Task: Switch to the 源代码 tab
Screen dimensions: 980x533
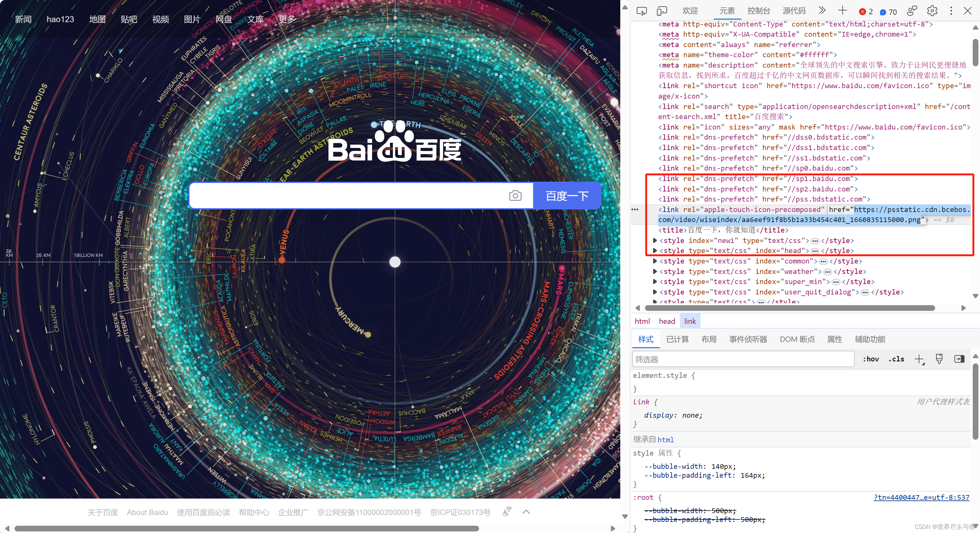Action: tap(794, 11)
